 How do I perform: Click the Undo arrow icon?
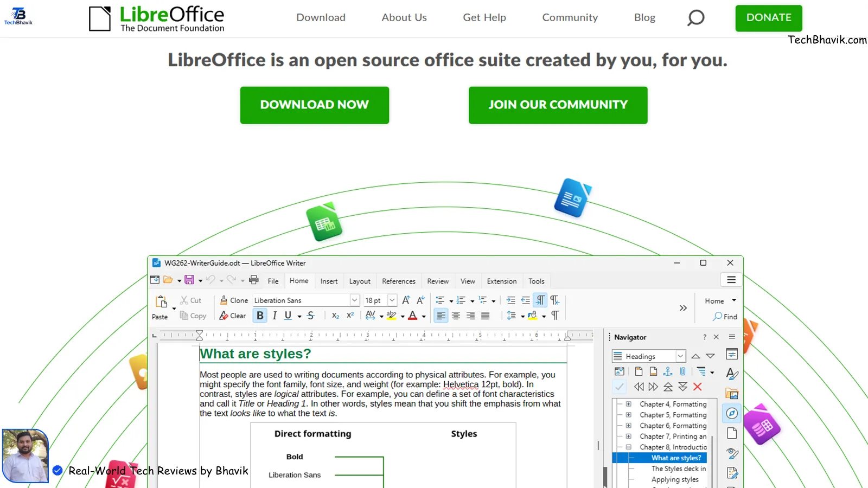click(210, 280)
